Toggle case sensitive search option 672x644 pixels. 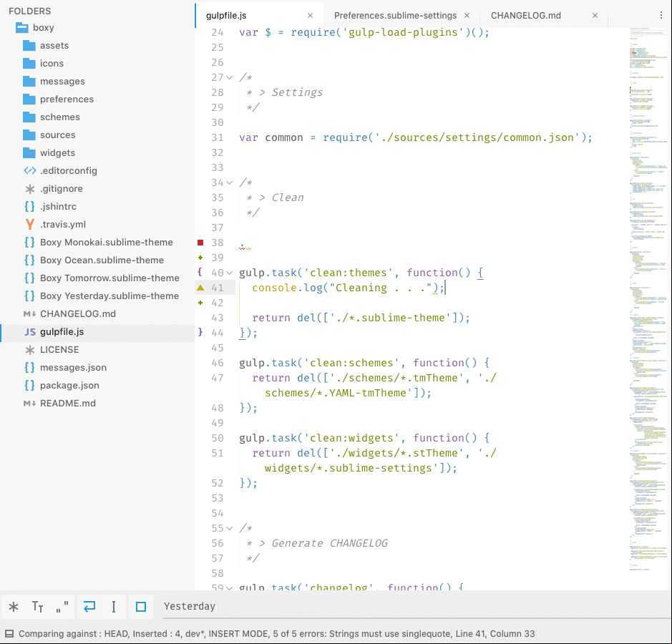click(x=38, y=607)
